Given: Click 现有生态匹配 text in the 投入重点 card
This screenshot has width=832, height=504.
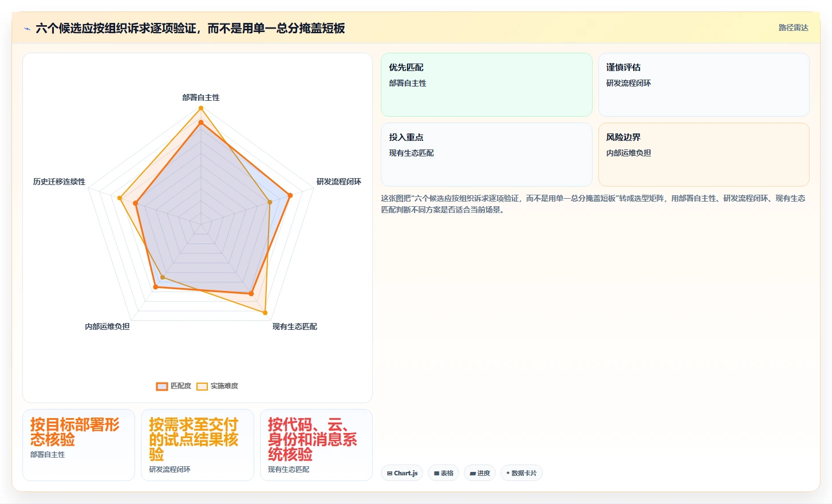Looking at the screenshot, I should pos(411,153).
